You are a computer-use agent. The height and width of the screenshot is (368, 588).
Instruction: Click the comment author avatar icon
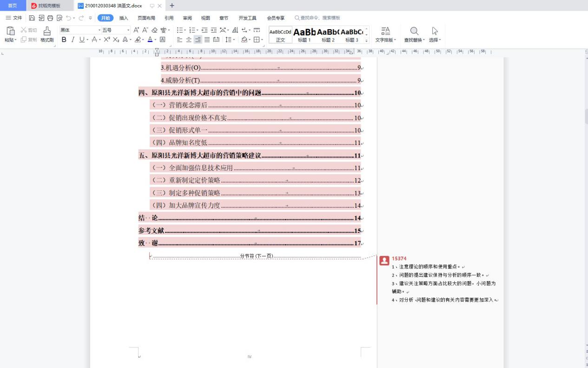(384, 261)
